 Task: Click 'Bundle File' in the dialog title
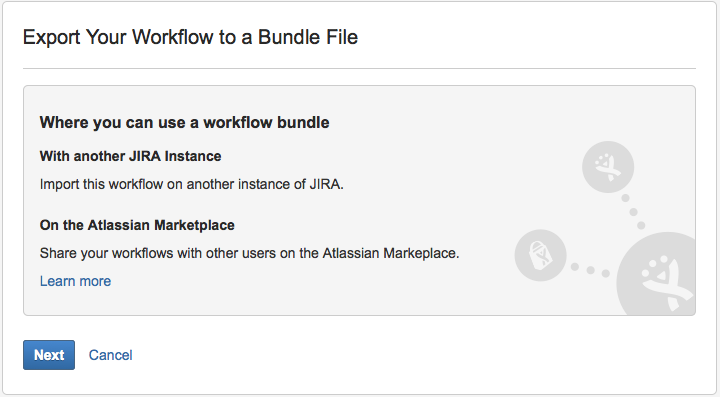pyautogui.click(x=308, y=37)
